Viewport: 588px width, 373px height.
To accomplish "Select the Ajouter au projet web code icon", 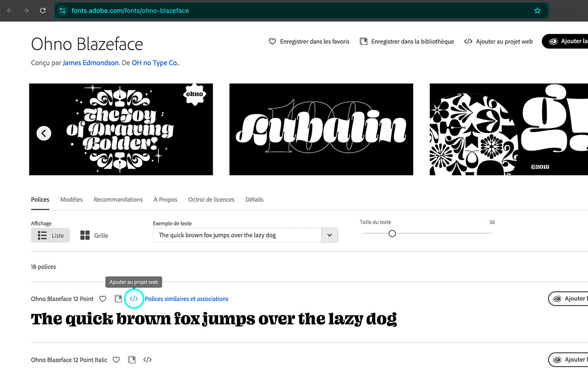I will pos(469,42).
